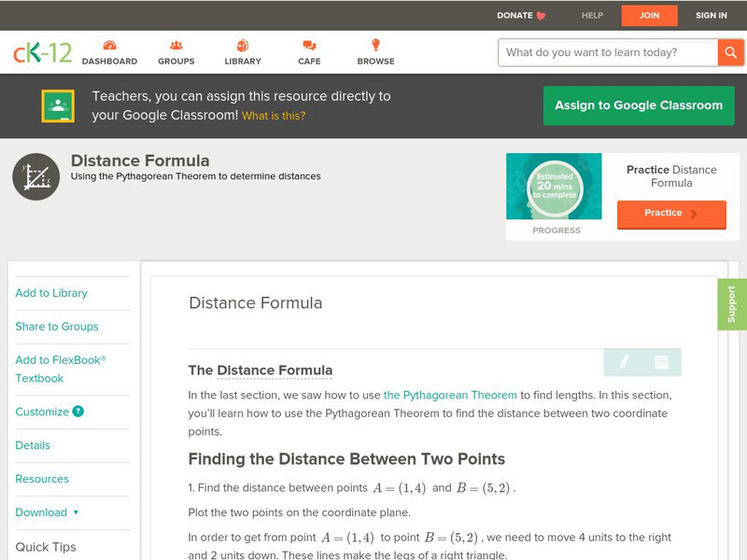Viewport: 747px width, 560px height.
Task: Click the highlighter pen tool icon
Action: point(624,362)
